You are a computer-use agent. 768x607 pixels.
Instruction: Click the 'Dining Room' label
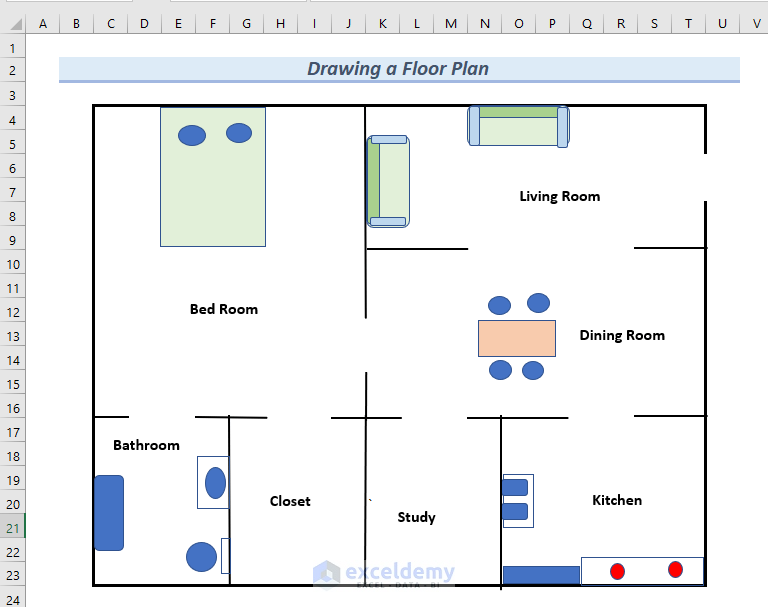click(622, 335)
